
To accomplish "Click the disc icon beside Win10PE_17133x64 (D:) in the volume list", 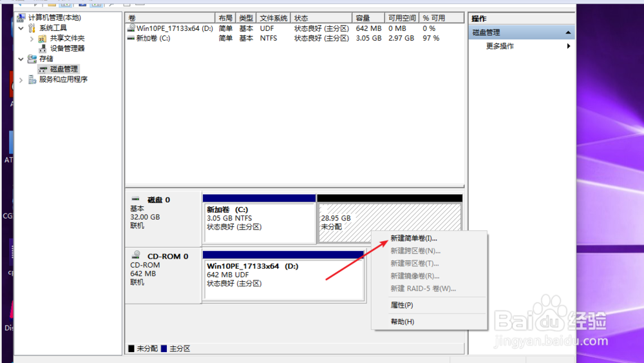I will click(131, 28).
